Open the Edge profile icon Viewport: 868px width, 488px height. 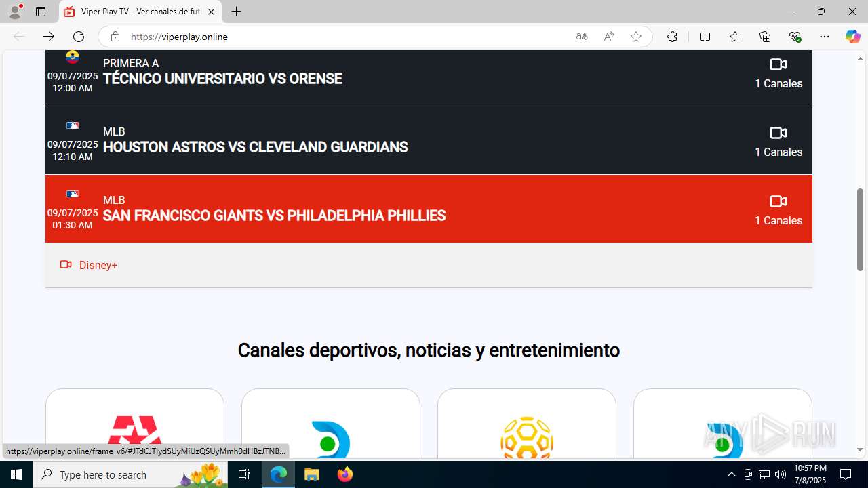(15, 12)
